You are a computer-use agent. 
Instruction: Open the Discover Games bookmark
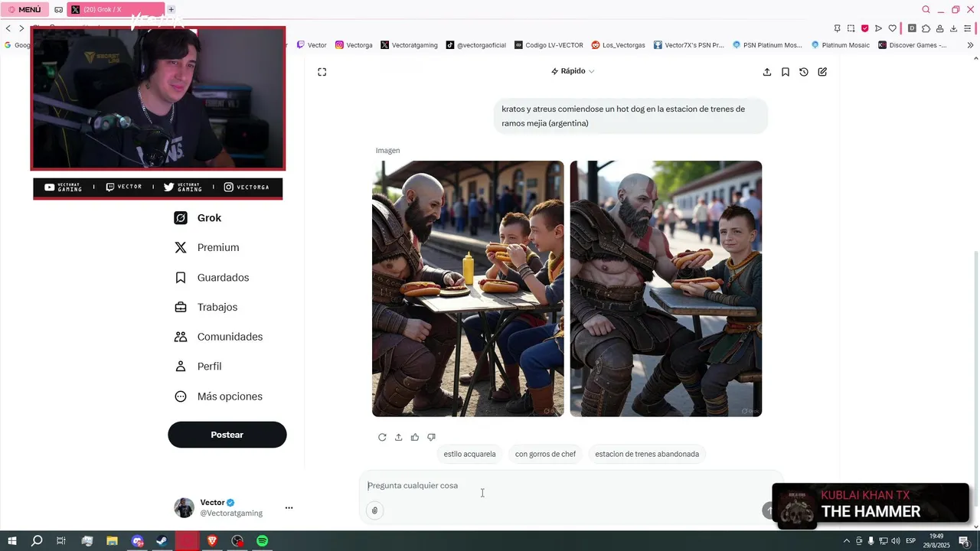coord(913,45)
